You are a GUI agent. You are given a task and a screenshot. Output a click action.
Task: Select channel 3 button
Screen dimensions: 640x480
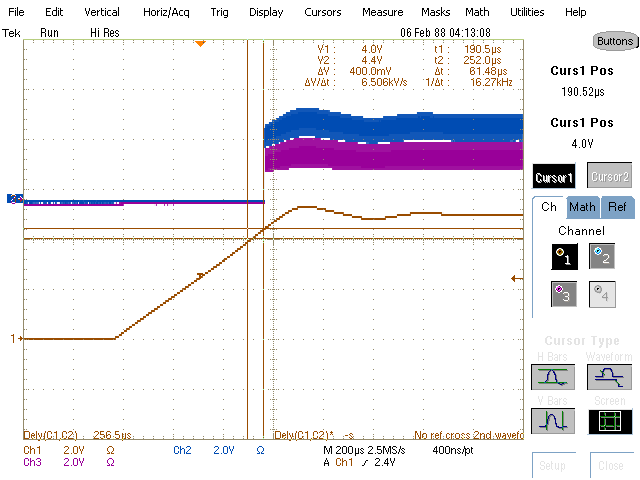[564, 294]
